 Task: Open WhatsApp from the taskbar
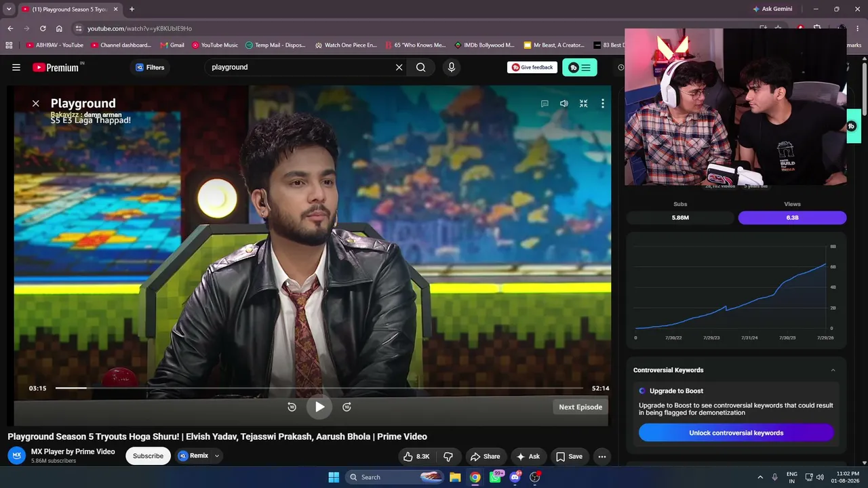point(496,477)
